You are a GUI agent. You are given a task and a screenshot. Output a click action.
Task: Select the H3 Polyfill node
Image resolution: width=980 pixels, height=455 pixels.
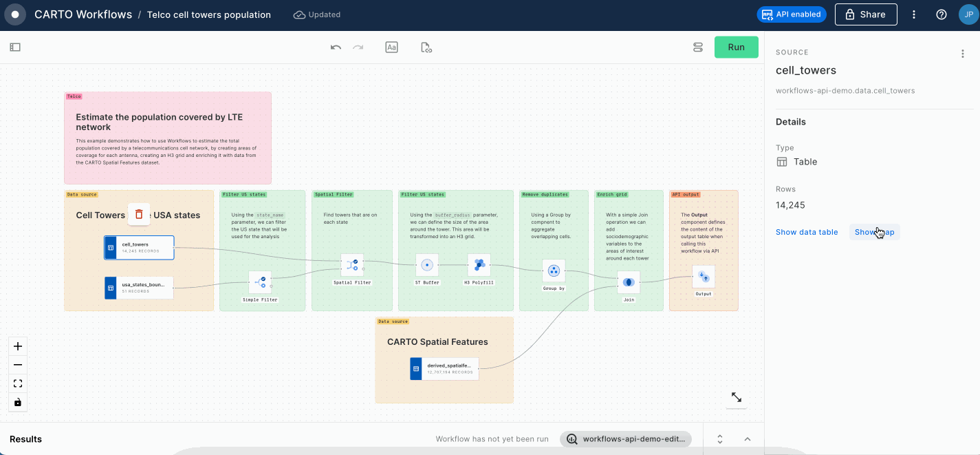pos(479,265)
